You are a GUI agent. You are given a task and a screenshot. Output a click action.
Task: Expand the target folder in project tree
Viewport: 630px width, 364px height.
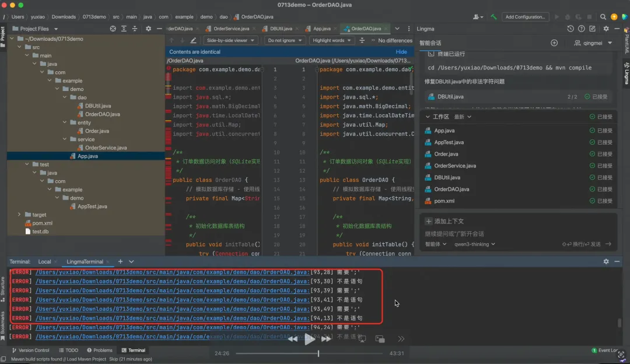[20, 215]
